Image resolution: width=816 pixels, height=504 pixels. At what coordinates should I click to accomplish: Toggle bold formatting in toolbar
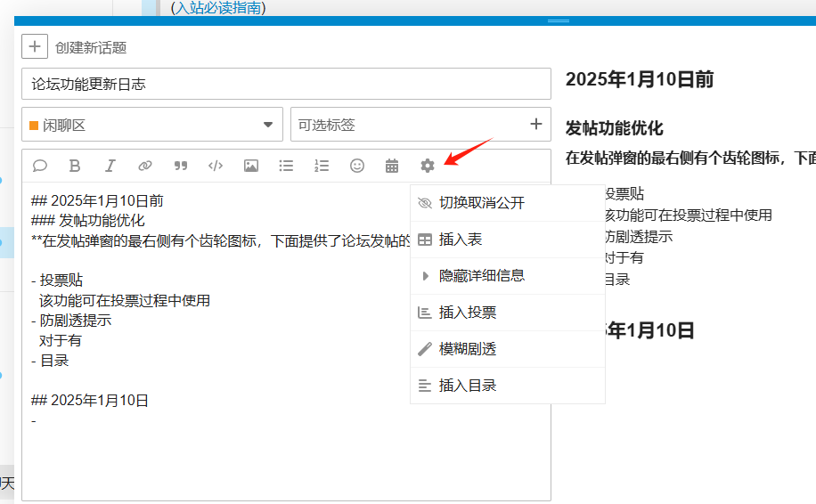tap(75, 166)
